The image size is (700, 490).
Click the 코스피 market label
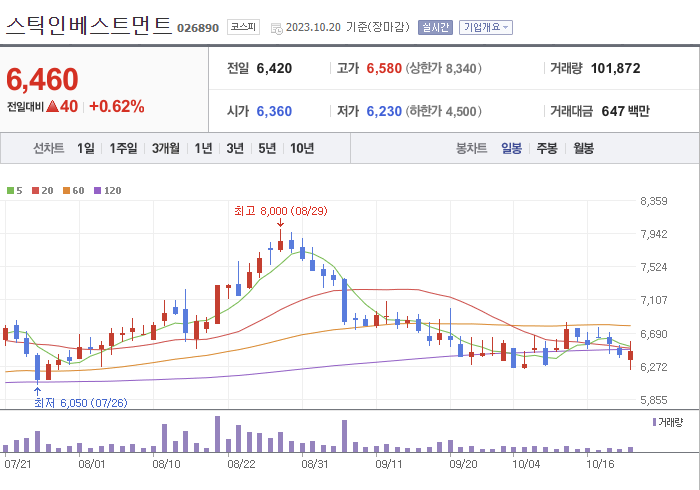(243, 27)
